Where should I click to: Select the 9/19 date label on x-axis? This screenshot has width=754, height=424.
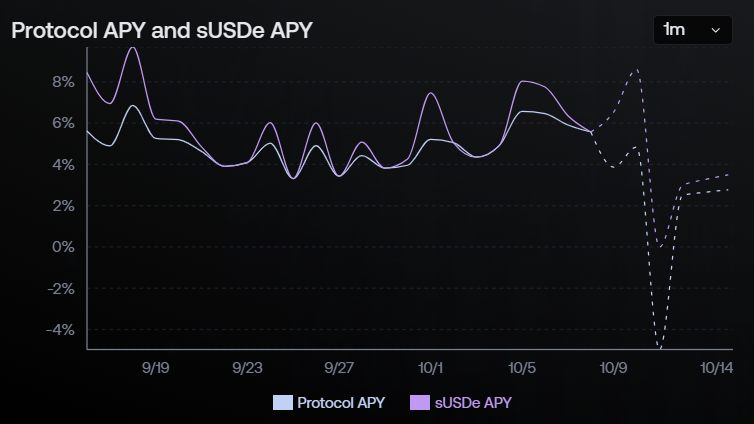155,367
